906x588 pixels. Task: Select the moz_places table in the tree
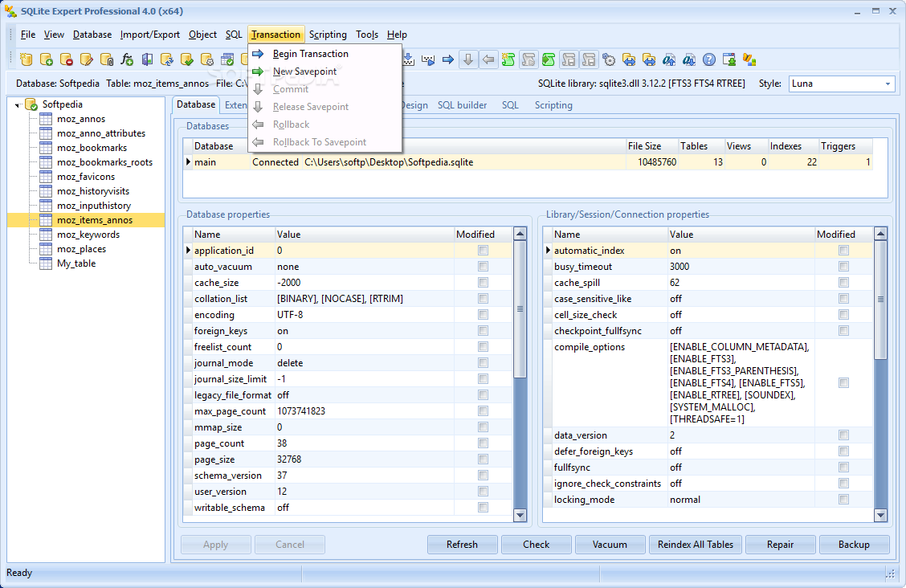[x=81, y=249]
